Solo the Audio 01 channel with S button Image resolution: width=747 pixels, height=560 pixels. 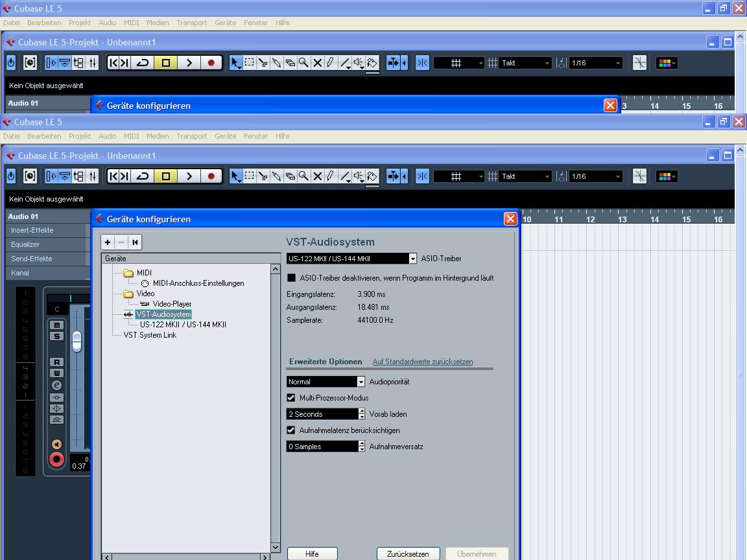(x=56, y=336)
